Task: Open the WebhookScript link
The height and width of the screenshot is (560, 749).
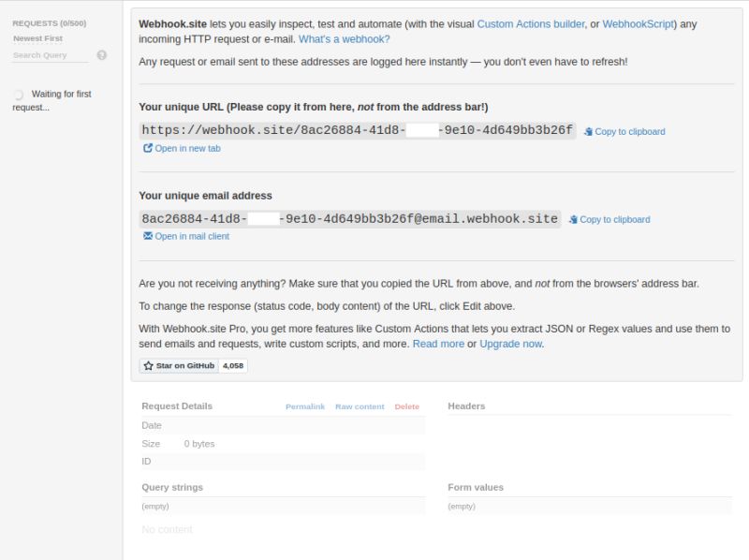Action: tap(639, 24)
